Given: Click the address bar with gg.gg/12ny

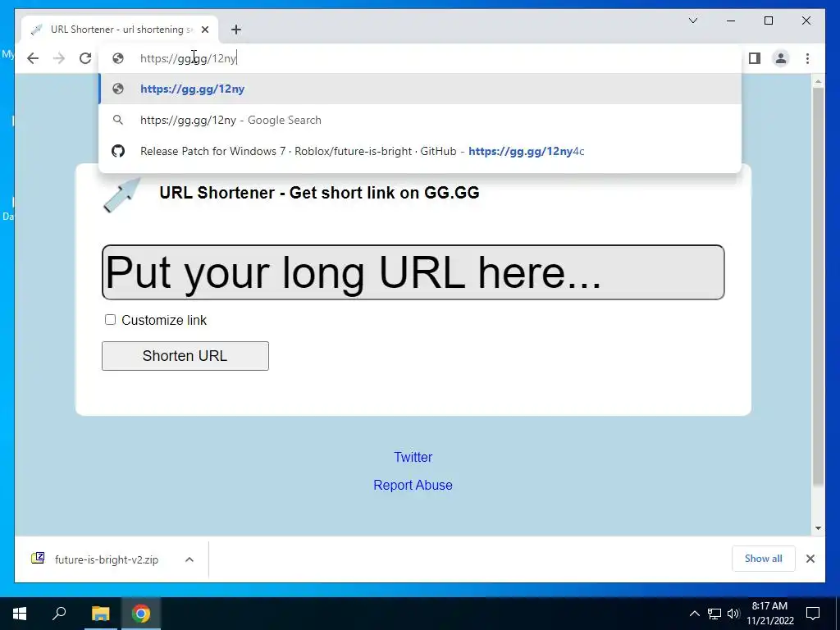Looking at the screenshot, I should pyautogui.click(x=420, y=58).
